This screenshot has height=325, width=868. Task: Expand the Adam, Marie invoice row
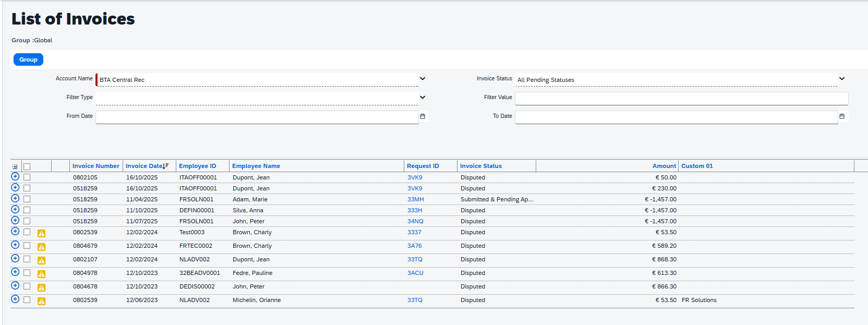click(15, 198)
